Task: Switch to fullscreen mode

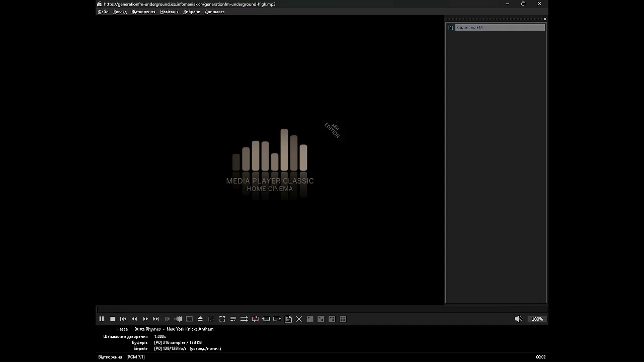Action: (x=222, y=319)
